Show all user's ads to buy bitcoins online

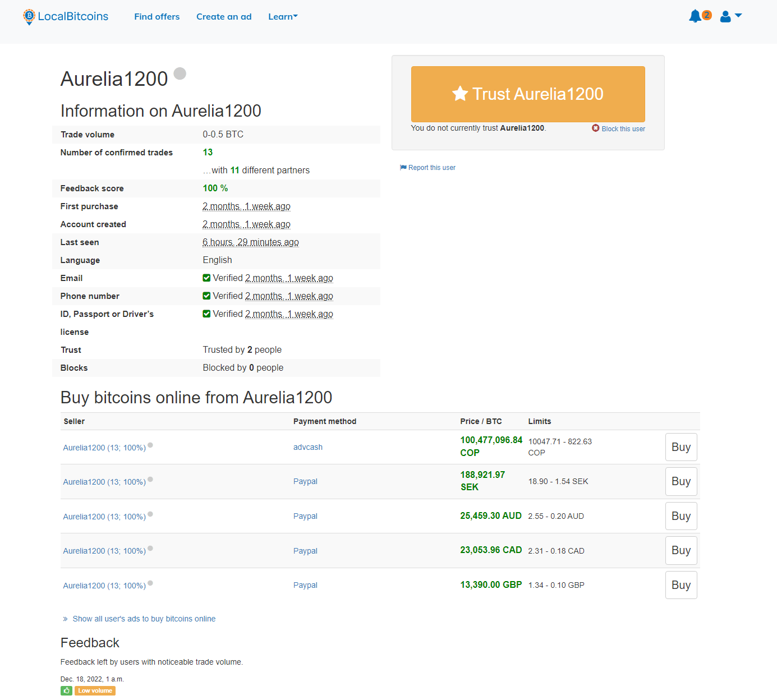(144, 619)
